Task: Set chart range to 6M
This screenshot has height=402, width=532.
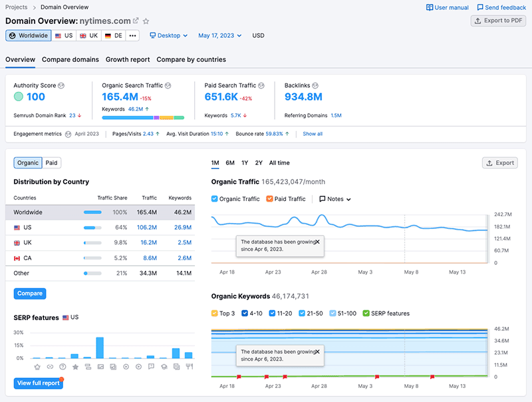Action: [230, 163]
